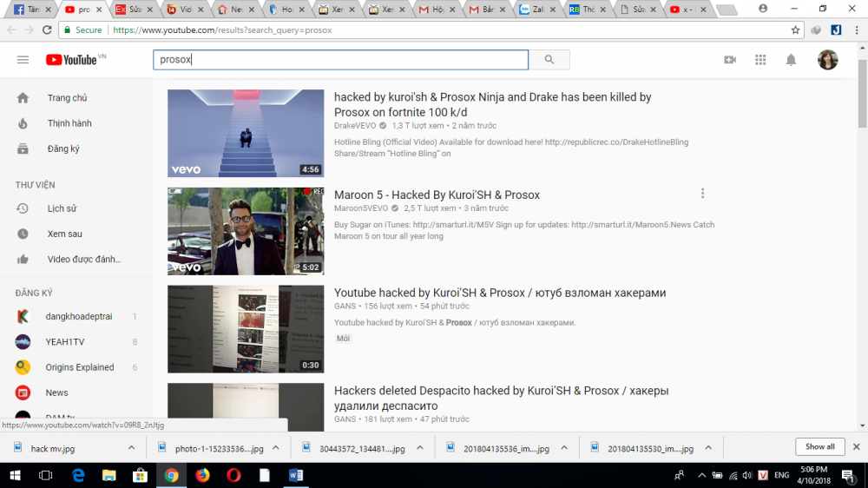The image size is (868, 488).
Task: Open the YouTube hamburger guide menu
Action: pyautogui.click(x=23, y=60)
